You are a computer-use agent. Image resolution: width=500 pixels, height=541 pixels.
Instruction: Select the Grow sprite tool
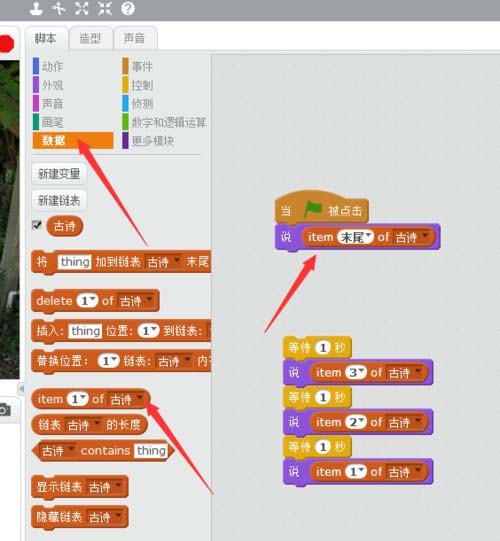coord(82,9)
